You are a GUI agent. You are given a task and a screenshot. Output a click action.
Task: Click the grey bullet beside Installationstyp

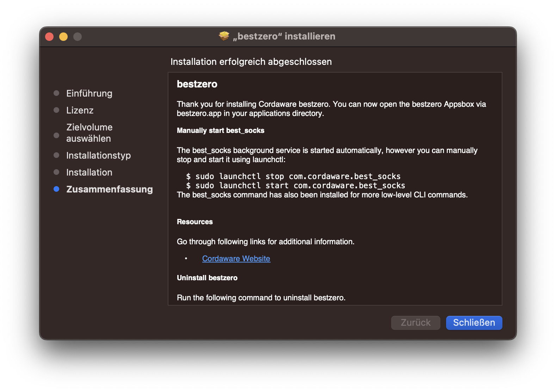(x=56, y=155)
